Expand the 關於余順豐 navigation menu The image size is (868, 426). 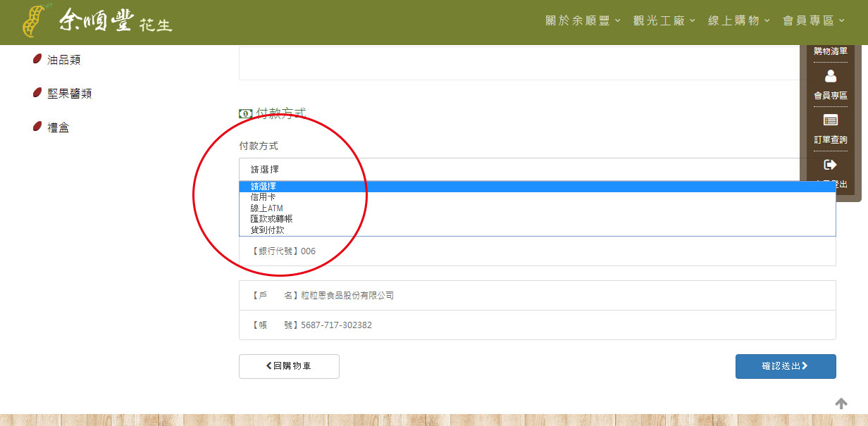(x=583, y=21)
